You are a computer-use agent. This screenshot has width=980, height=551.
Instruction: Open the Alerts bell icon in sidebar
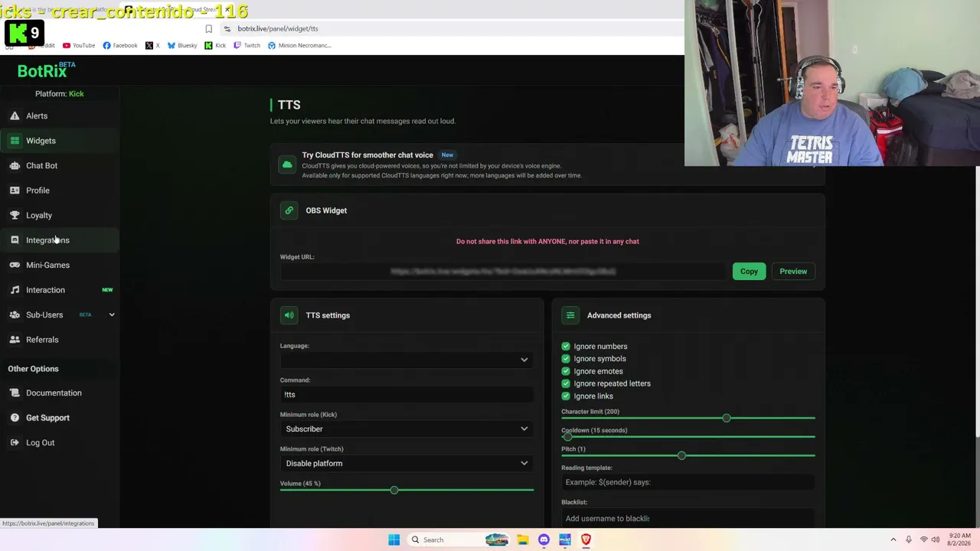(x=15, y=116)
